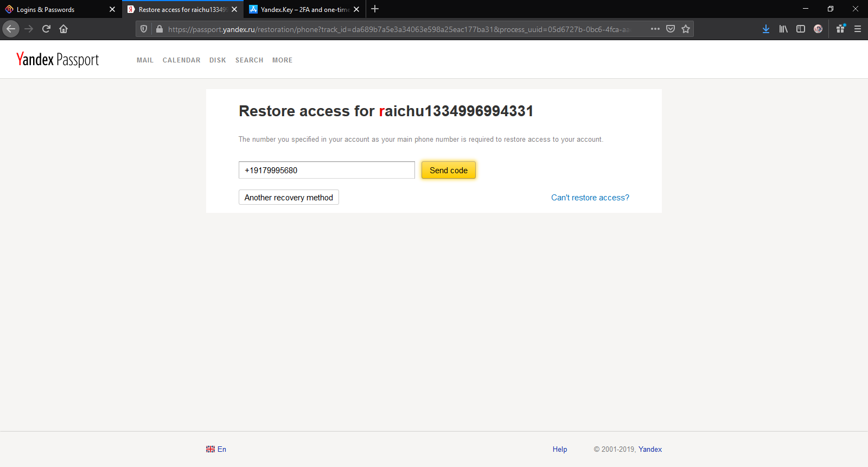Open a new browser tab

(x=375, y=9)
